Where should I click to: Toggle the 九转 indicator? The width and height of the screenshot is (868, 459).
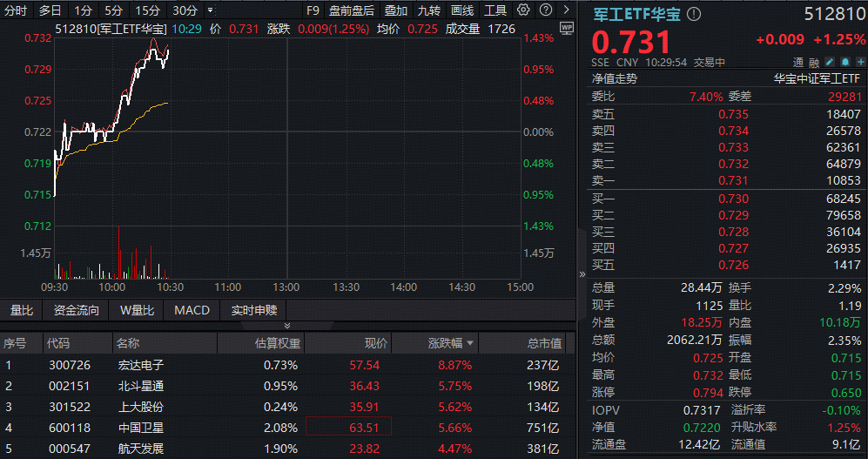[428, 10]
